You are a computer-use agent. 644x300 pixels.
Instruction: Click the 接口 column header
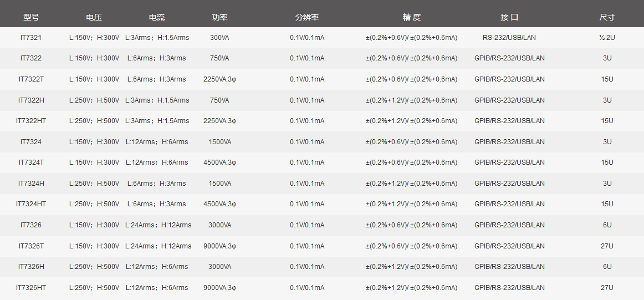[x=509, y=17]
